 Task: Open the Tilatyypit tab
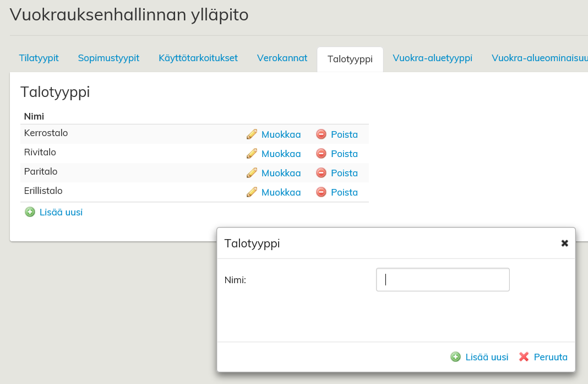click(39, 58)
